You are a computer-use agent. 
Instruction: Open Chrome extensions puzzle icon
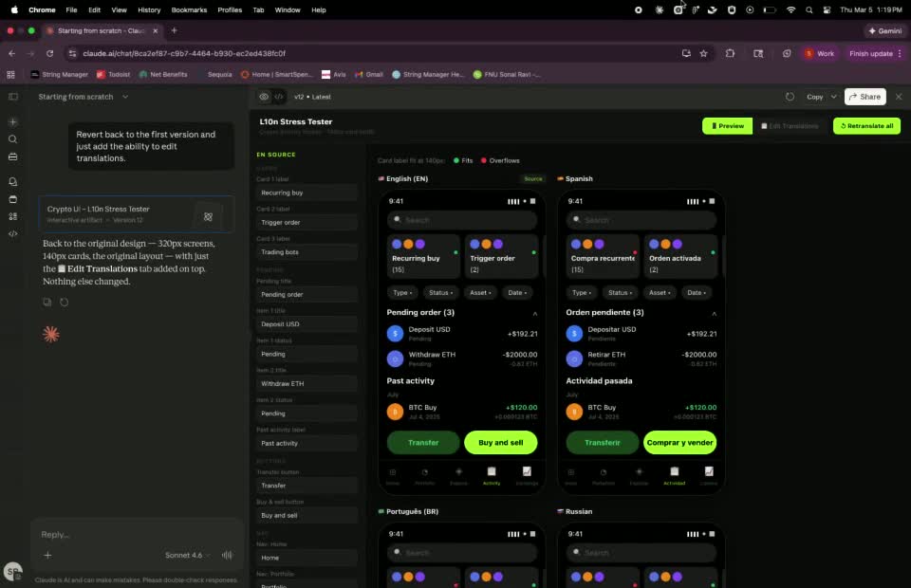[730, 53]
